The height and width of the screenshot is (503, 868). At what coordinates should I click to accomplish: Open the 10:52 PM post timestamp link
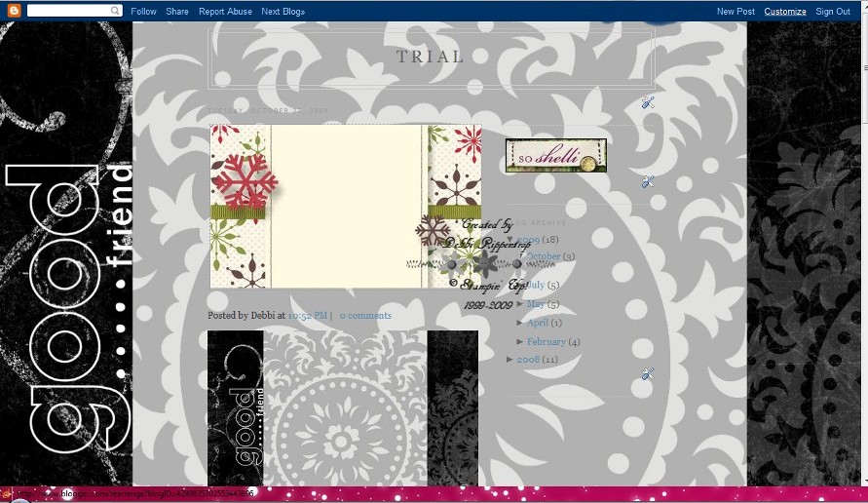pos(308,315)
